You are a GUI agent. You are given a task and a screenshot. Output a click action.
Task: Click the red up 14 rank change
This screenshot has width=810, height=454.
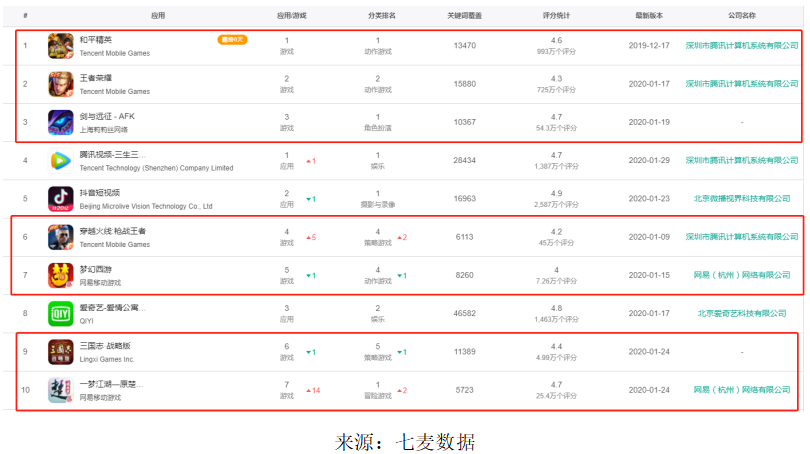pos(314,390)
